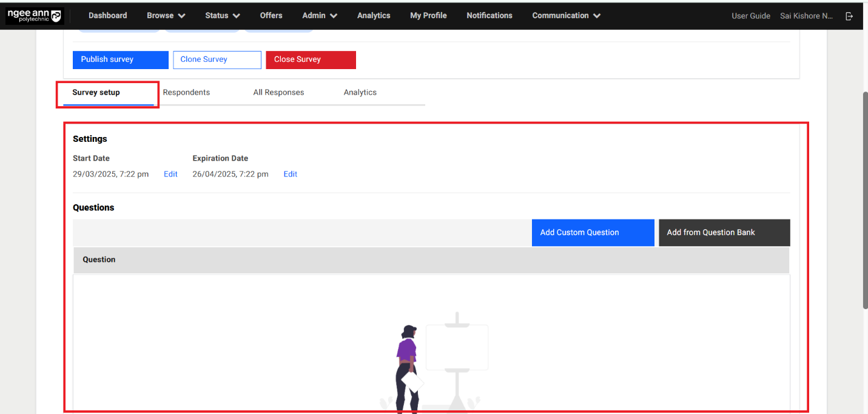868x414 pixels.
Task: Click the Publish survey button
Action: [120, 59]
